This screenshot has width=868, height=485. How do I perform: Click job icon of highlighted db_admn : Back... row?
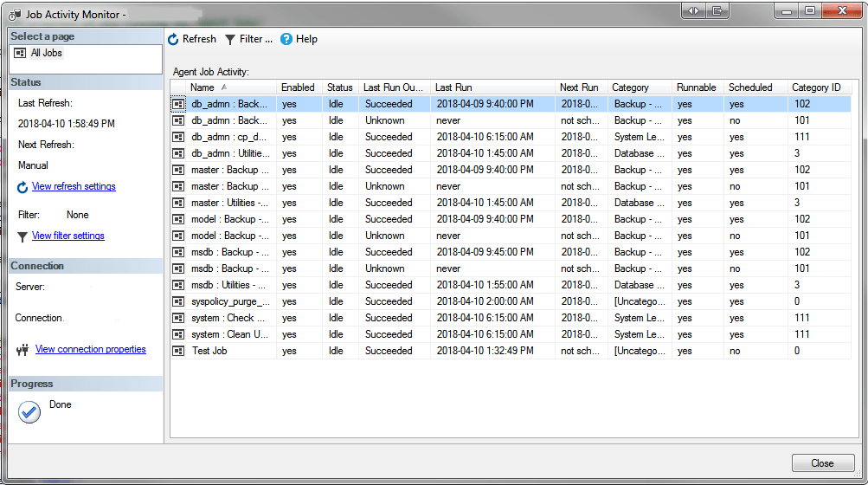[178, 104]
